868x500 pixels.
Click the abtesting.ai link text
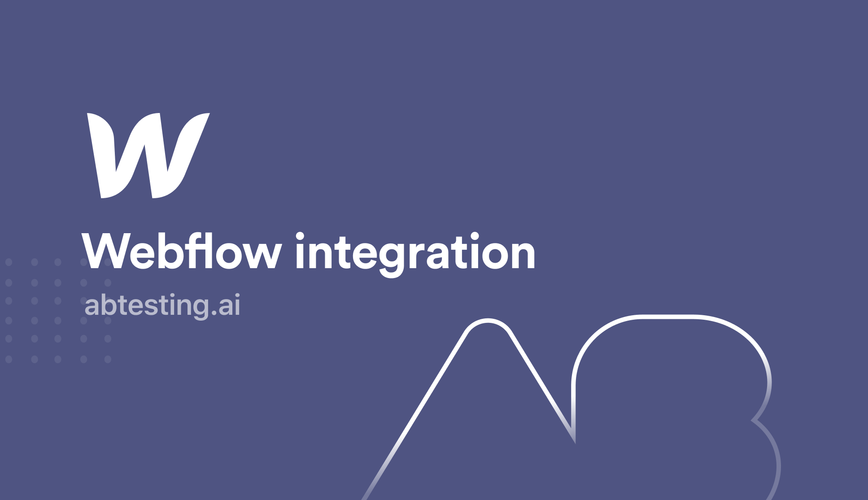click(x=161, y=306)
